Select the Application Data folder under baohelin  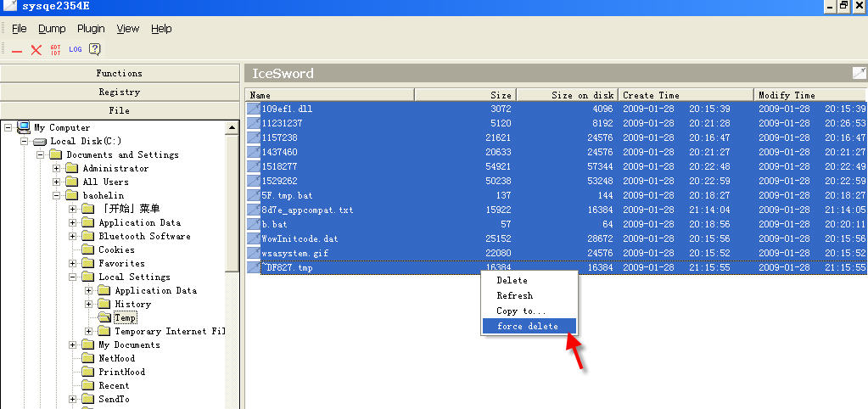139,222
